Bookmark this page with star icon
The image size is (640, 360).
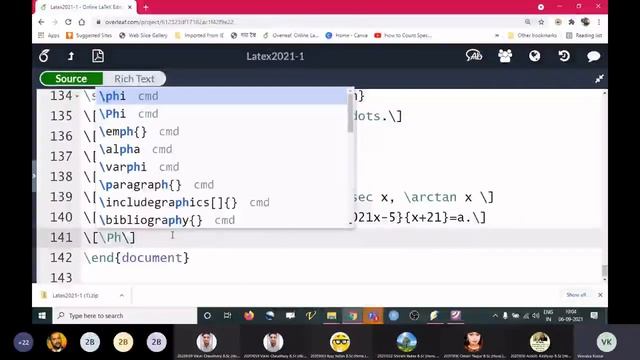click(541, 22)
